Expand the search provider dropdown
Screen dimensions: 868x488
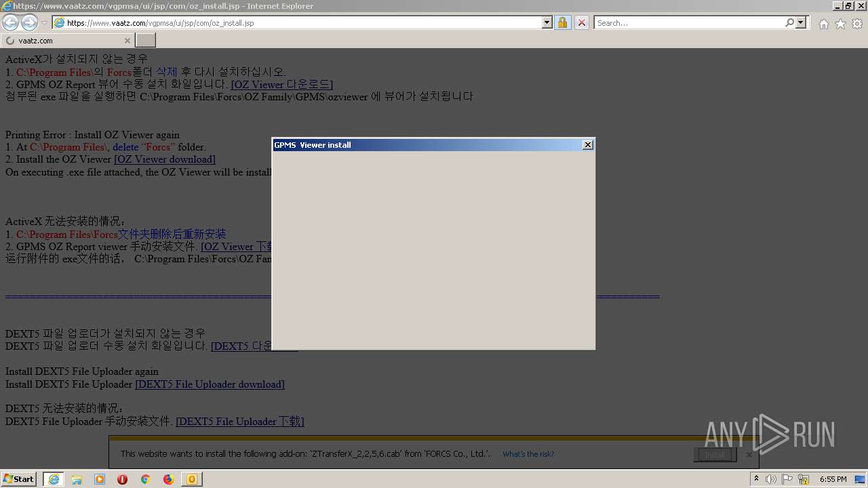801,23
